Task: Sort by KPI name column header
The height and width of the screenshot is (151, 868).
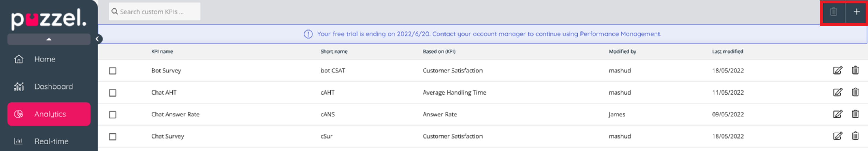Action: [162, 52]
